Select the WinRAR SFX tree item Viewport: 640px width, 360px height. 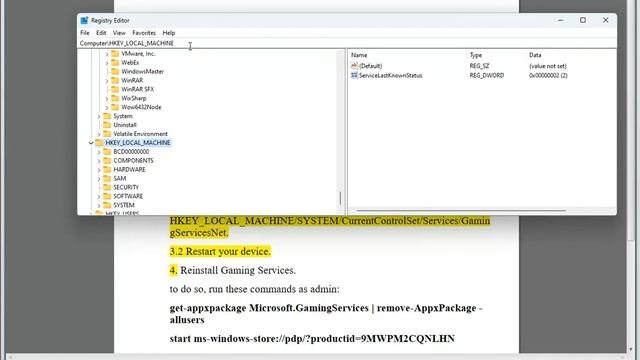(138, 89)
